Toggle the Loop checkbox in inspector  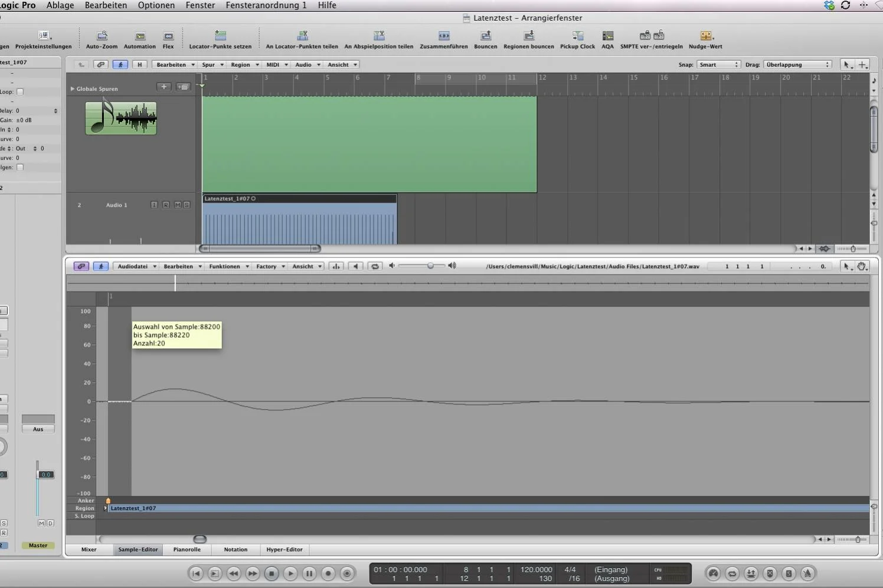click(x=20, y=92)
